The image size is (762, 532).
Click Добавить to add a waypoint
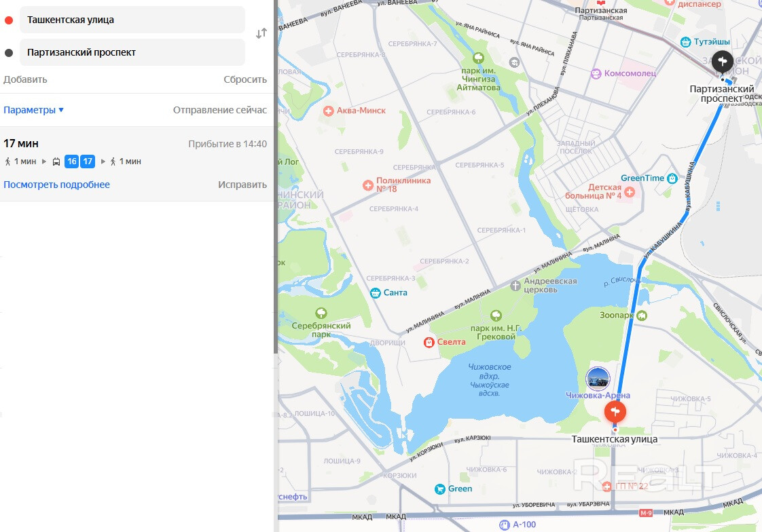25,79
